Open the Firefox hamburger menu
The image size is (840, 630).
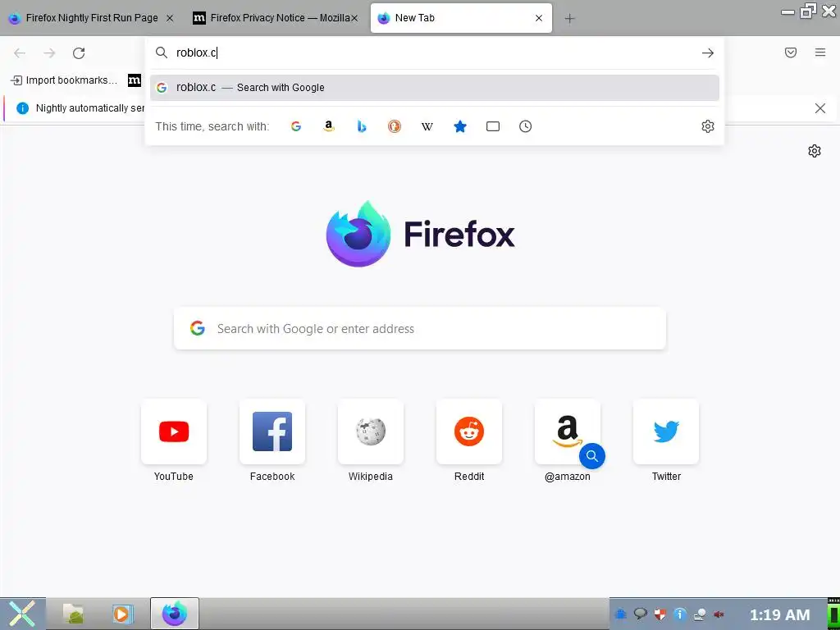(820, 52)
